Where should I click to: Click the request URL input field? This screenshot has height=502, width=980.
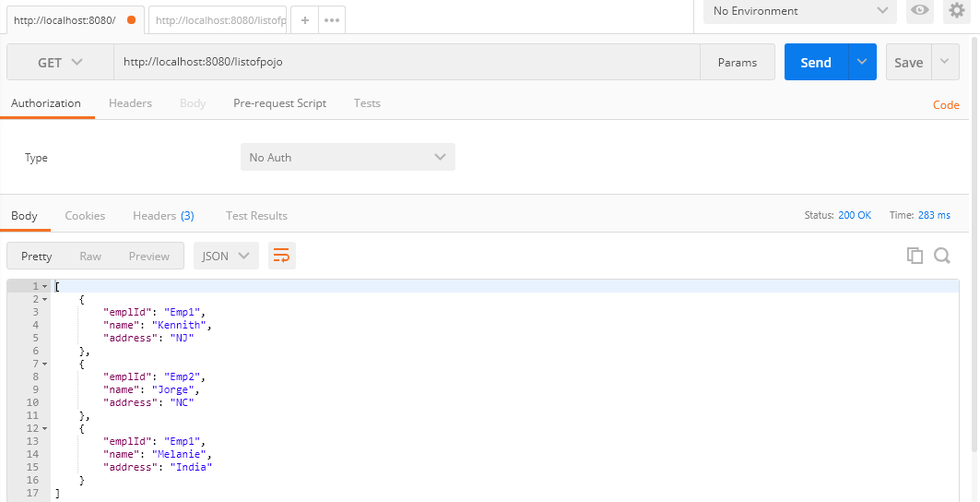click(x=407, y=62)
